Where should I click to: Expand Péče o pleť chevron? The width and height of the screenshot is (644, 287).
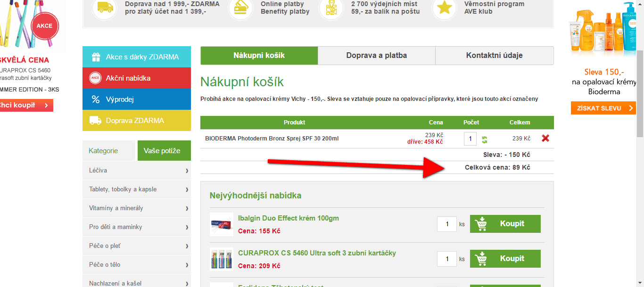[187, 246]
